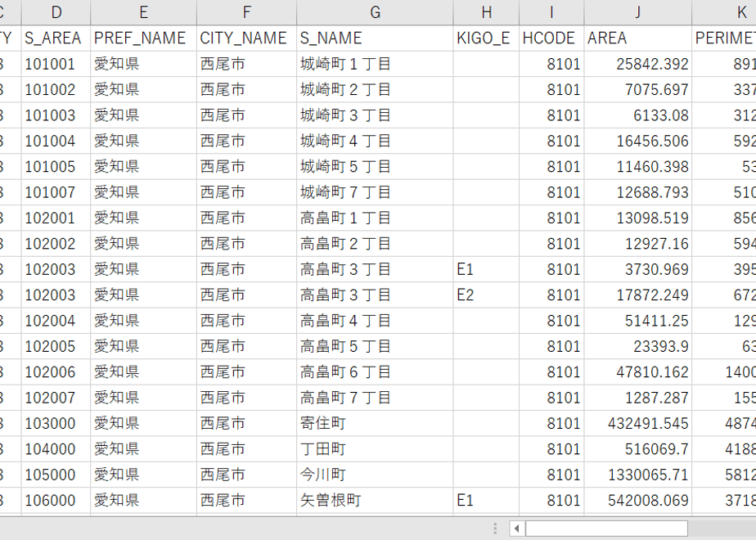Select column D header
Image resolution: width=756 pixels, height=540 pixels.
56,12
